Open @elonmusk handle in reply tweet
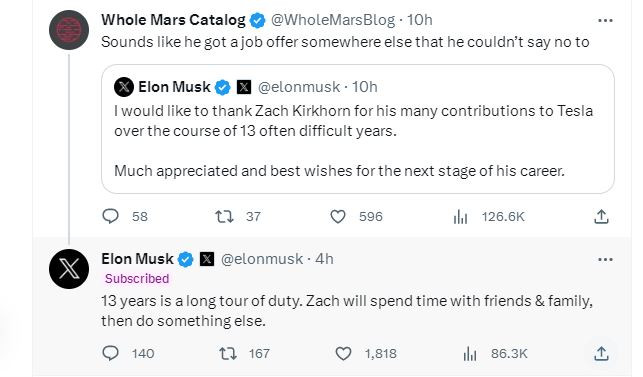 coord(262,259)
